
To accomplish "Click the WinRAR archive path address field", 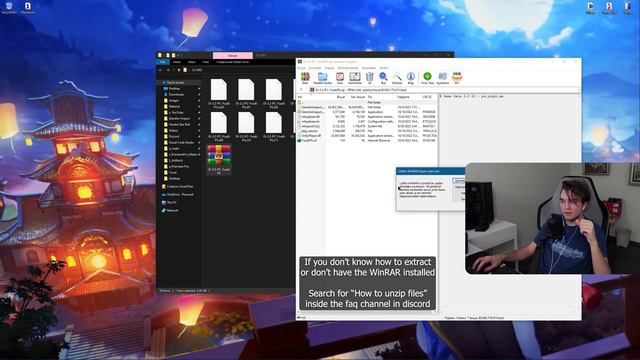I will tap(443, 90).
